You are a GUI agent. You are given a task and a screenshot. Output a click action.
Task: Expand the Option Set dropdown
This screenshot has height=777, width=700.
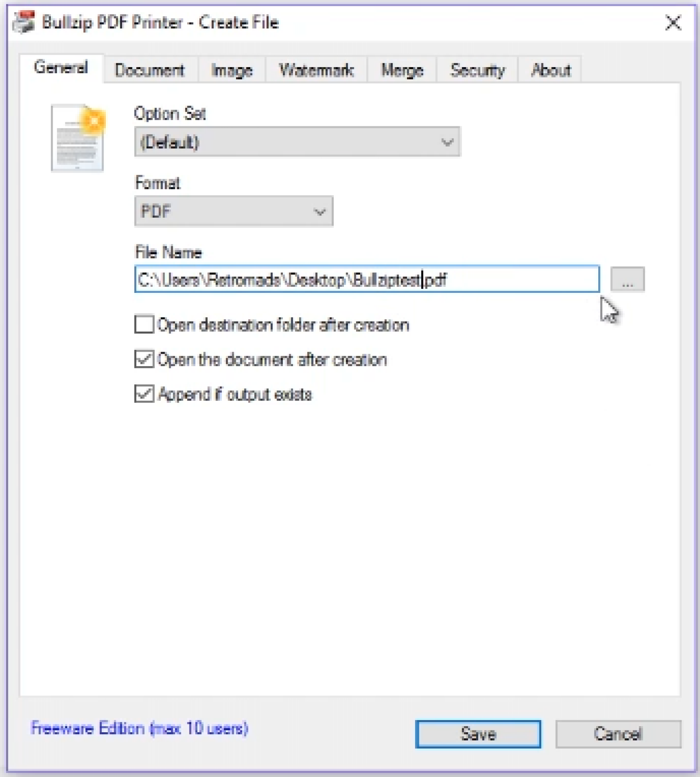297,142
